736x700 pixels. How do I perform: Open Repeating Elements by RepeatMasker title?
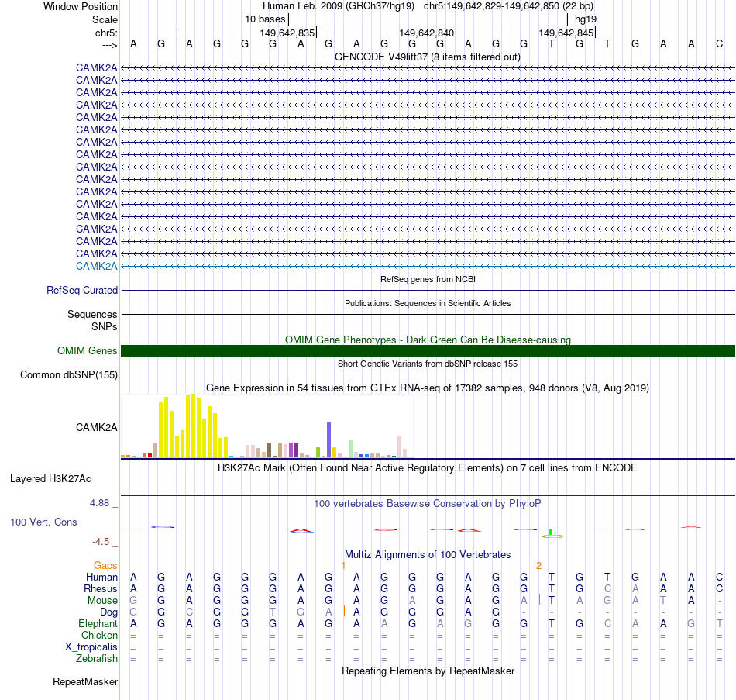pos(428,671)
